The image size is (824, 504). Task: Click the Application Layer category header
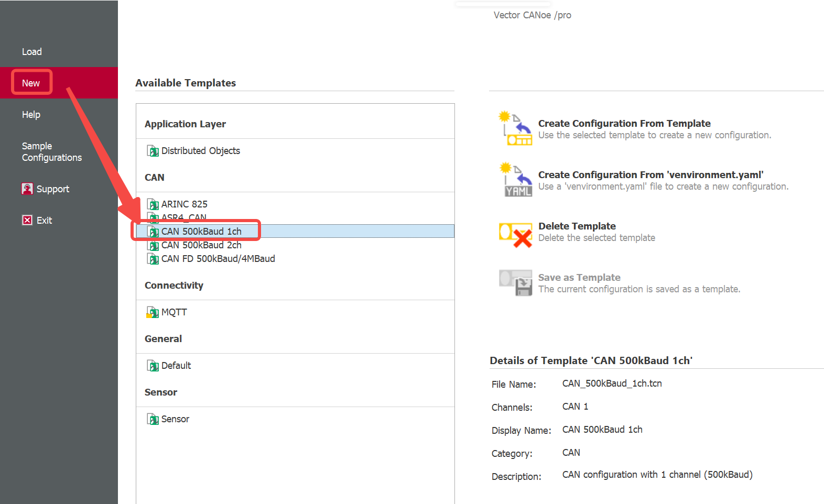tap(185, 124)
